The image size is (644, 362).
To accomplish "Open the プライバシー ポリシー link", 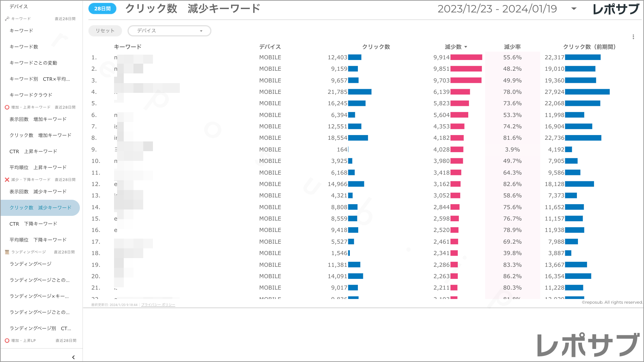I will coord(158,305).
